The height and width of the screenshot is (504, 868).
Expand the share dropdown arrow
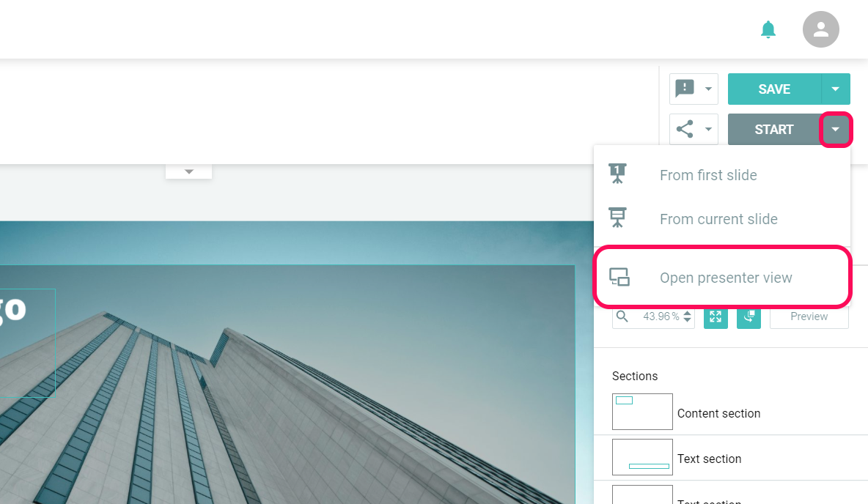coord(708,130)
